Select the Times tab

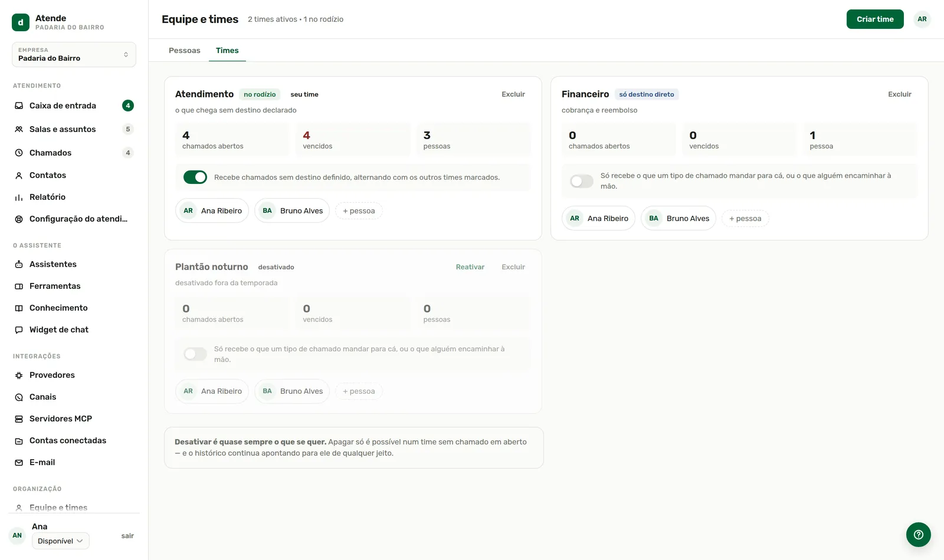(x=227, y=50)
